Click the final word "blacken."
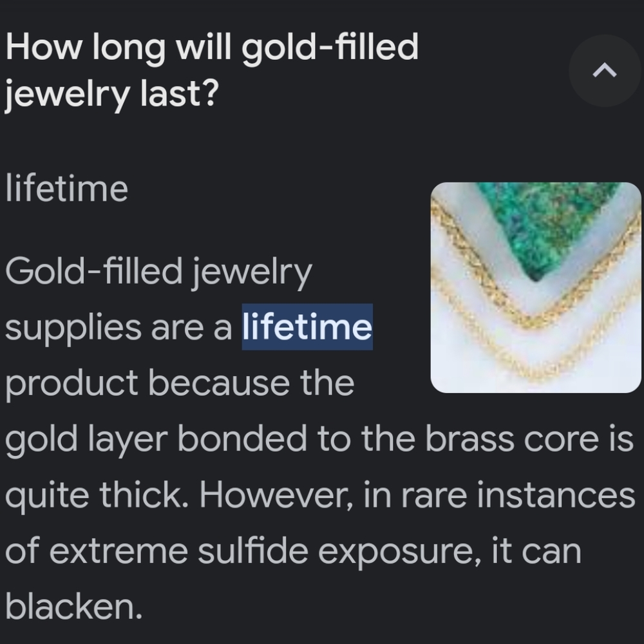 pyautogui.click(x=73, y=607)
